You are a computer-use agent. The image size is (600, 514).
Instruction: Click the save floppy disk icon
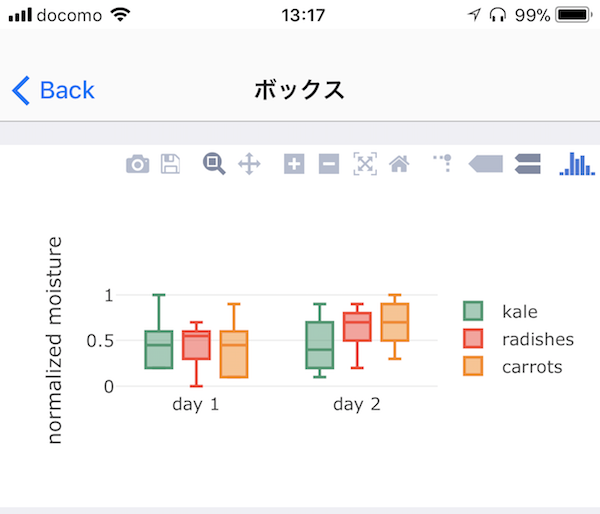coord(170,164)
